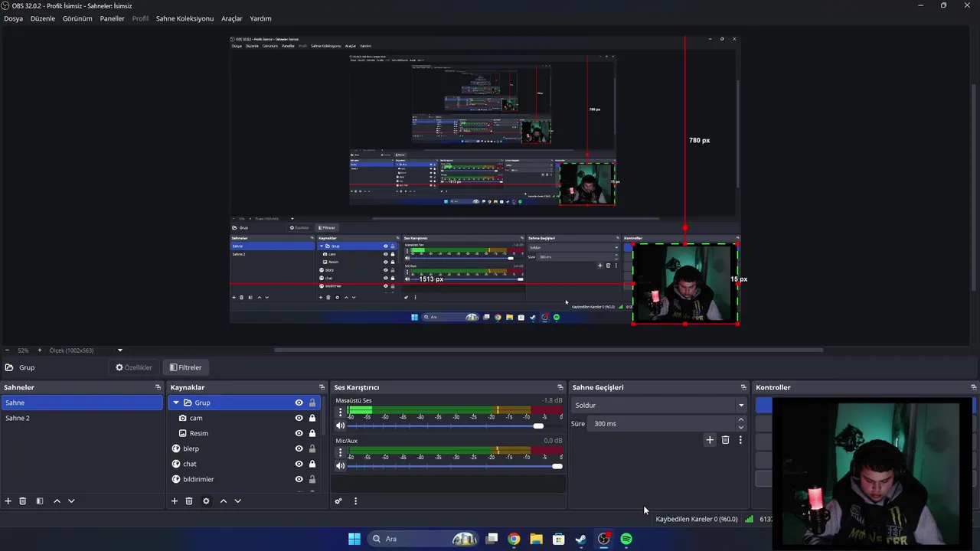Open the Görünüm menu
The width and height of the screenshot is (980, 551).
tap(77, 18)
